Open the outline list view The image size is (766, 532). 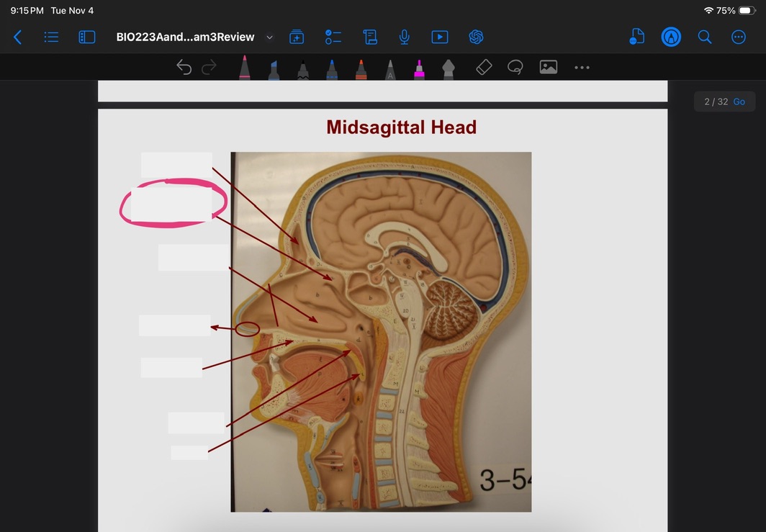pyautogui.click(x=51, y=37)
